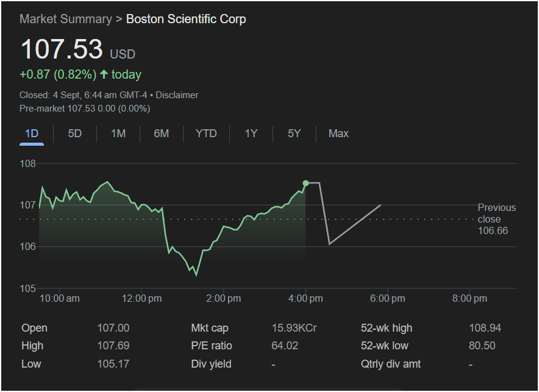Screen dimensions: 539x392
Task: Click the Closed: 4 Sept timestamp text
Action: click(x=83, y=95)
